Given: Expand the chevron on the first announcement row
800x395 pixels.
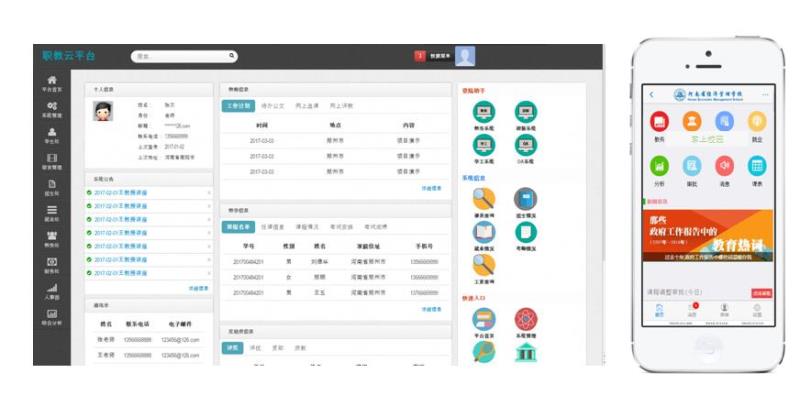Looking at the screenshot, I should pos(209,193).
